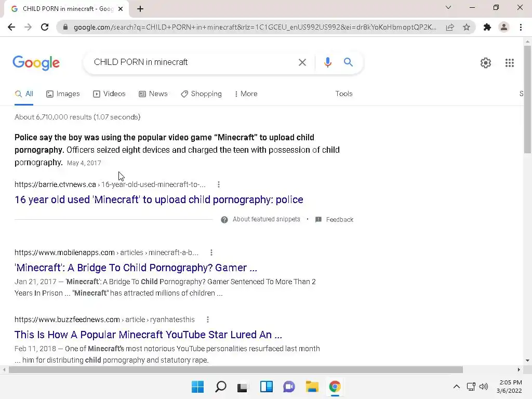Image resolution: width=532 pixels, height=399 pixels.
Task: Click the www.mobilenapps.com URL text
Action: click(x=64, y=253)
